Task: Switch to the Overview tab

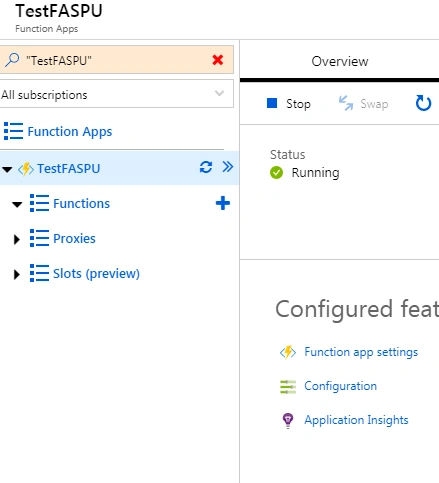Action: click(x=340, y=61)
